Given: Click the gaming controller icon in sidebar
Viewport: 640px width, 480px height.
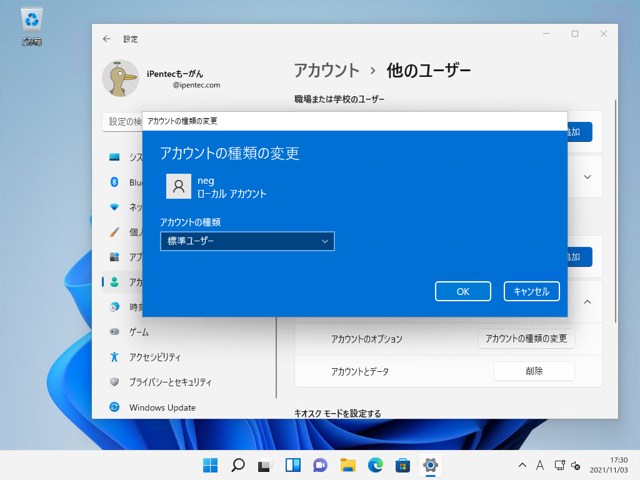Looking at the screenshot, I should coord(114,332).
